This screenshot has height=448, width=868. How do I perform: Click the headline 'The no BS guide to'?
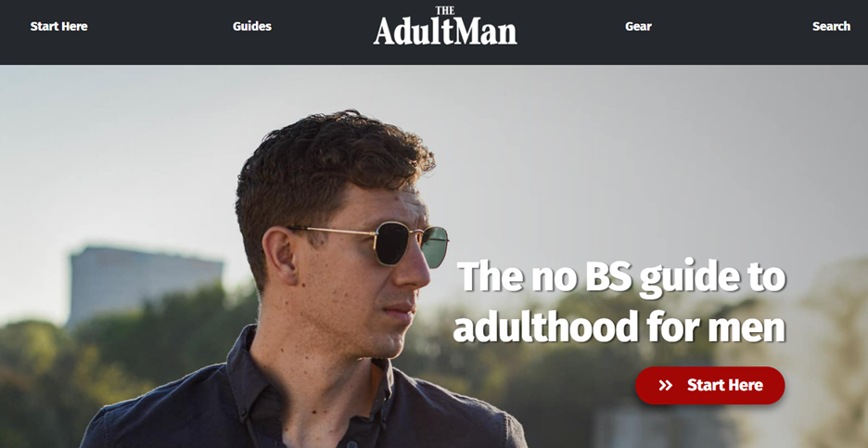621,277
